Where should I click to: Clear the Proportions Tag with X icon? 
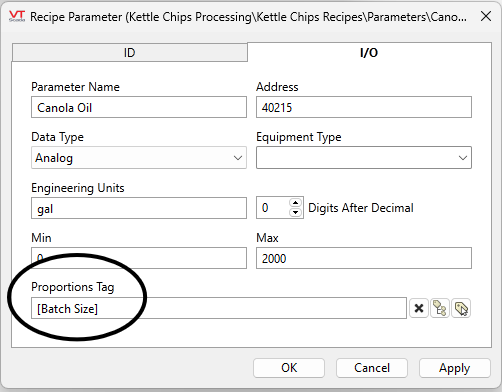(x=419, y=308)
